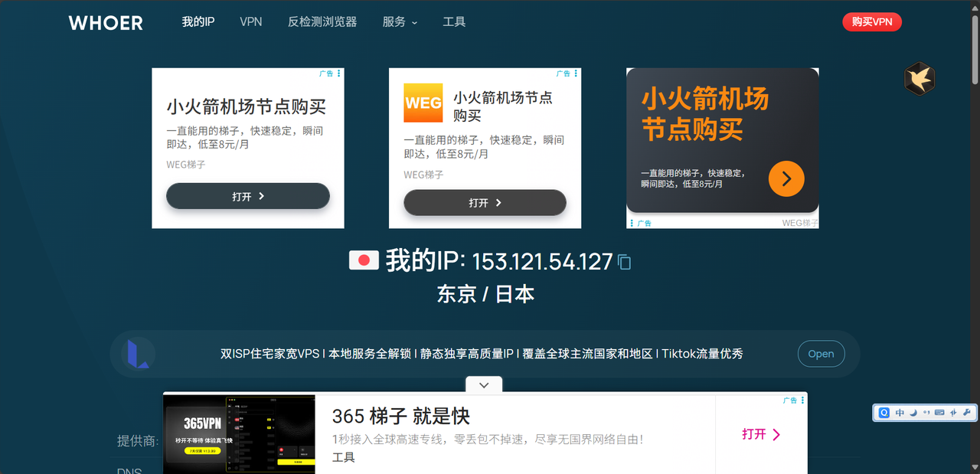Click WEG梯子 label in first ad
The width and height of the screenshot is (980, 474).
(186, 165)
